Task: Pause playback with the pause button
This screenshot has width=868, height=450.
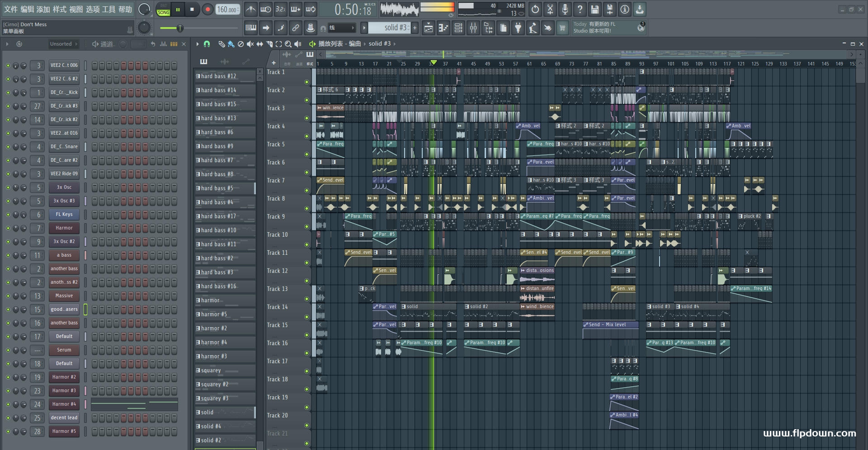Action: [178, 9]
